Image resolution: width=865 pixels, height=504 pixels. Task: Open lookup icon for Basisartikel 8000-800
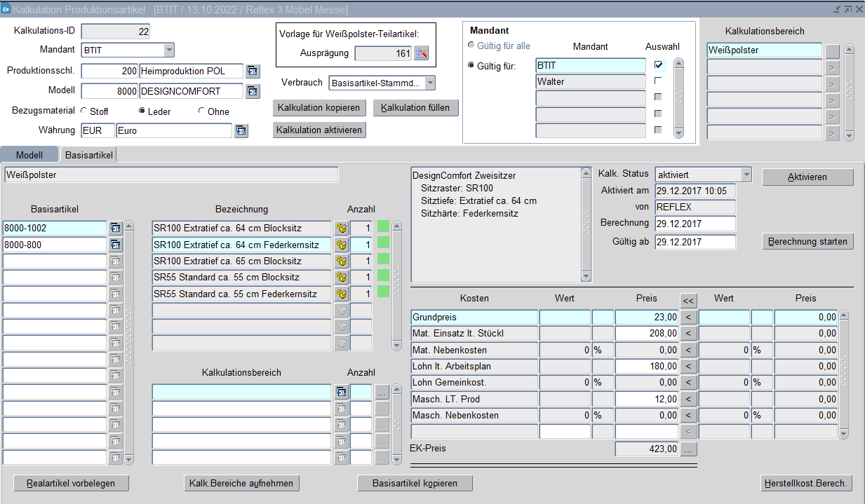pos(116,245)
